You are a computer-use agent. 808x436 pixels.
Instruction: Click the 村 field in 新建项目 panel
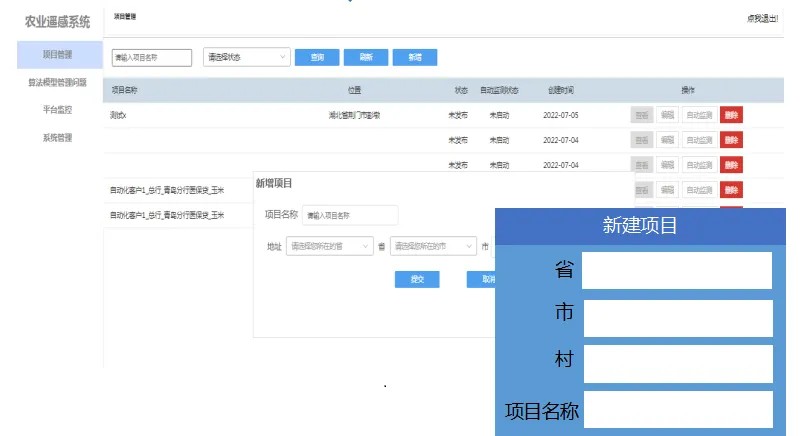(x=677, y=364)
